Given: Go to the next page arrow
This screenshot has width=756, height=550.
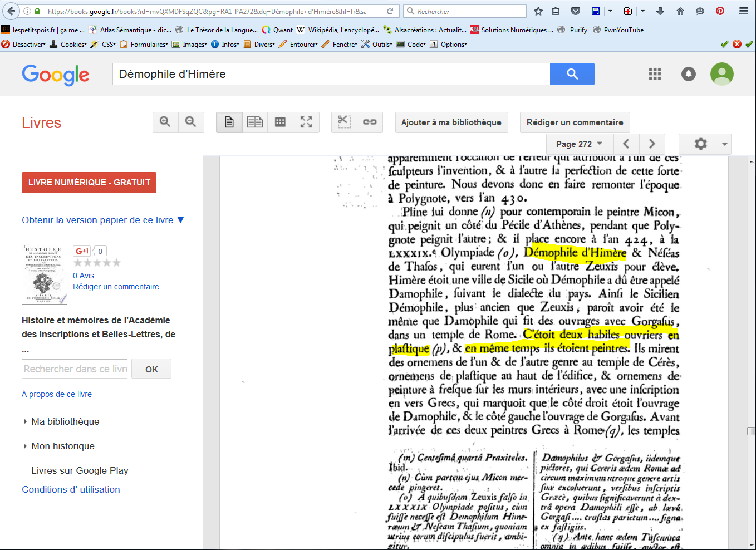Looking at the screenshot, I should pyautogui.click(x=652, y=144).
